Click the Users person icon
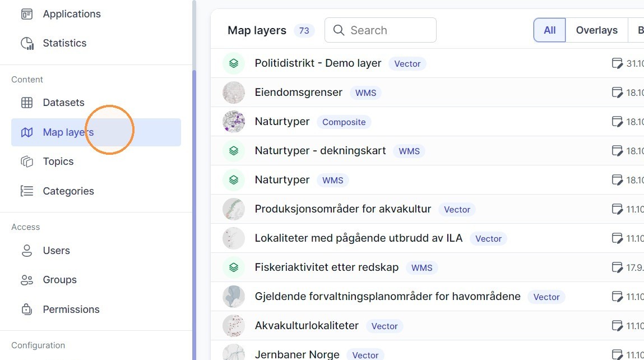Screen dimensions: 644x360 pyautogui.click(x=27, y=251)
